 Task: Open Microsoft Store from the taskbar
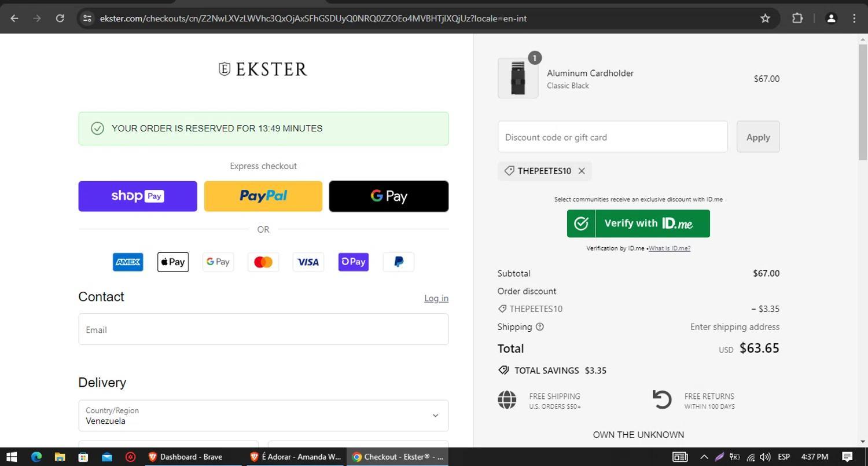(83, 457)
